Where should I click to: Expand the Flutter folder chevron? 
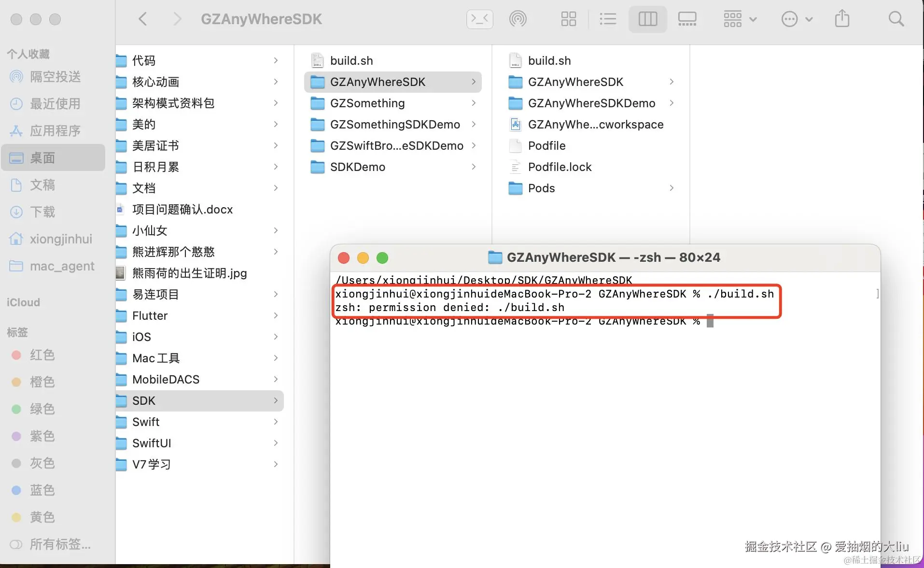coord(276,315)
